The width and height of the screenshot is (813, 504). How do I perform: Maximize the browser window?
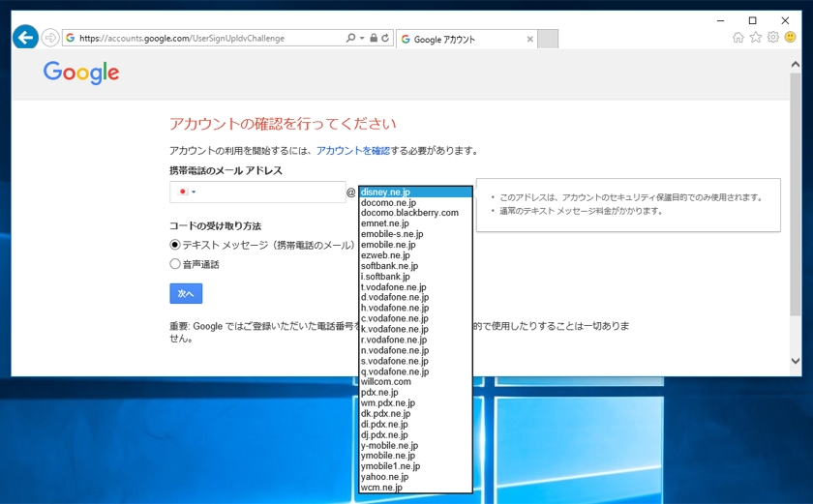752,20
